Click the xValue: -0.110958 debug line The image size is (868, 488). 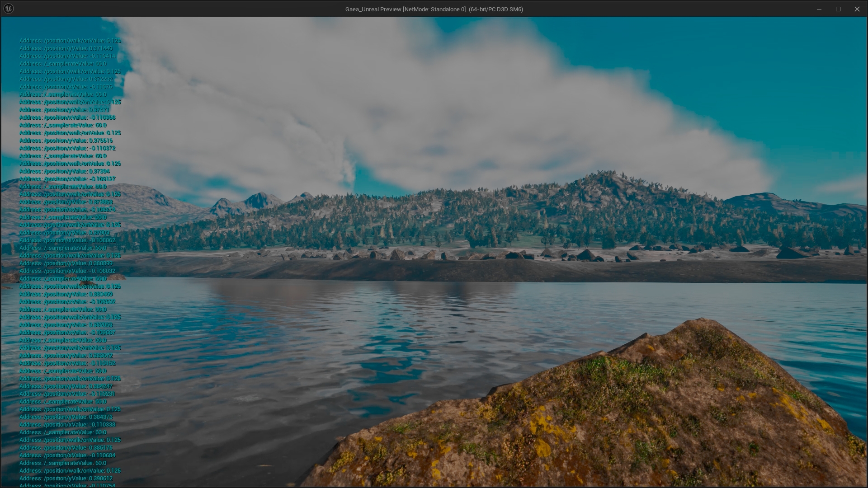click(67, 117)
